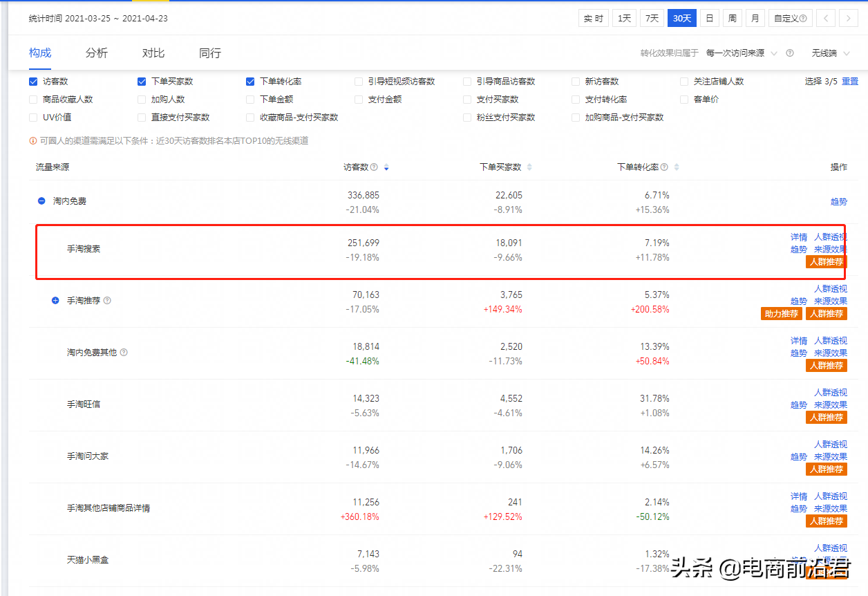This screenshot has width=868, height=596.
Task: Open the 自定义 custom date picker
Action: pyautogui.click(x=791, y=19)
